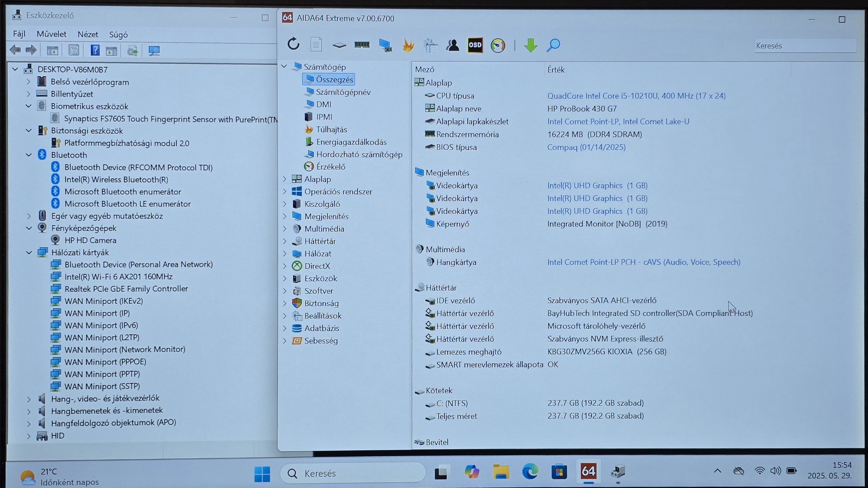Click the user silhouette icon in toolbar
This screenshot has width=868, height=488.
(452, 45)
